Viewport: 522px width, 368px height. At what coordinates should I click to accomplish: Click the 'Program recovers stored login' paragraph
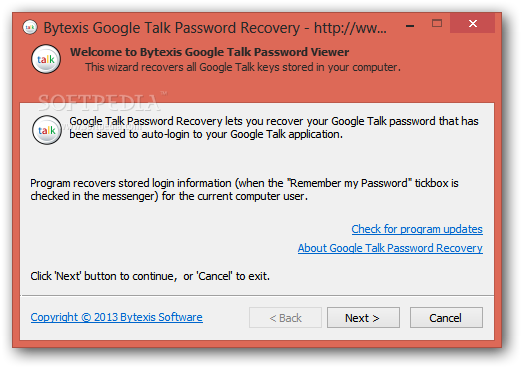244,190
